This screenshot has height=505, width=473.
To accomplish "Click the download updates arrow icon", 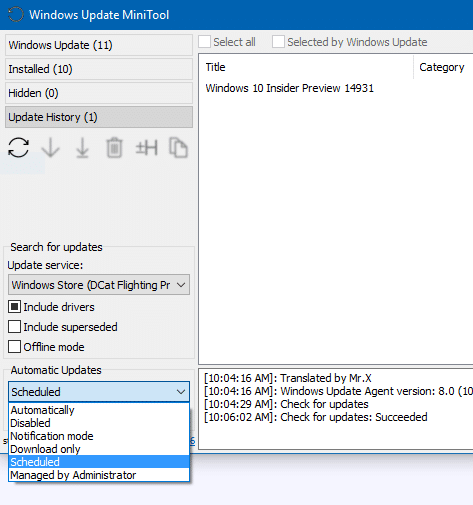I will (50, 147).
